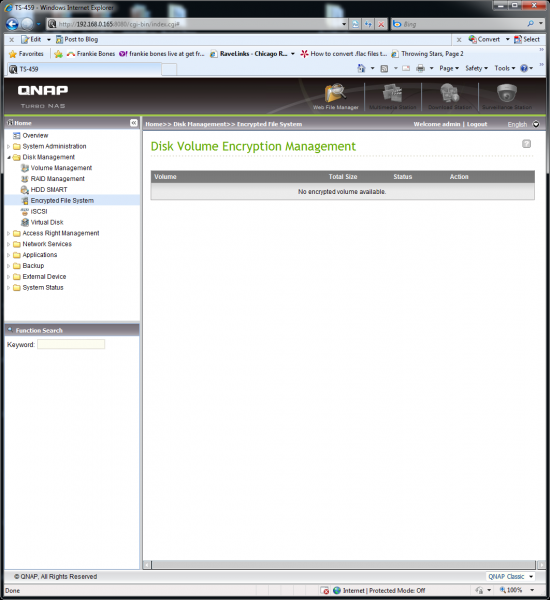The image size is (550, 600).
Task: Click the address bar URL field
Action: pyautogui.click(x=198, y=24)
